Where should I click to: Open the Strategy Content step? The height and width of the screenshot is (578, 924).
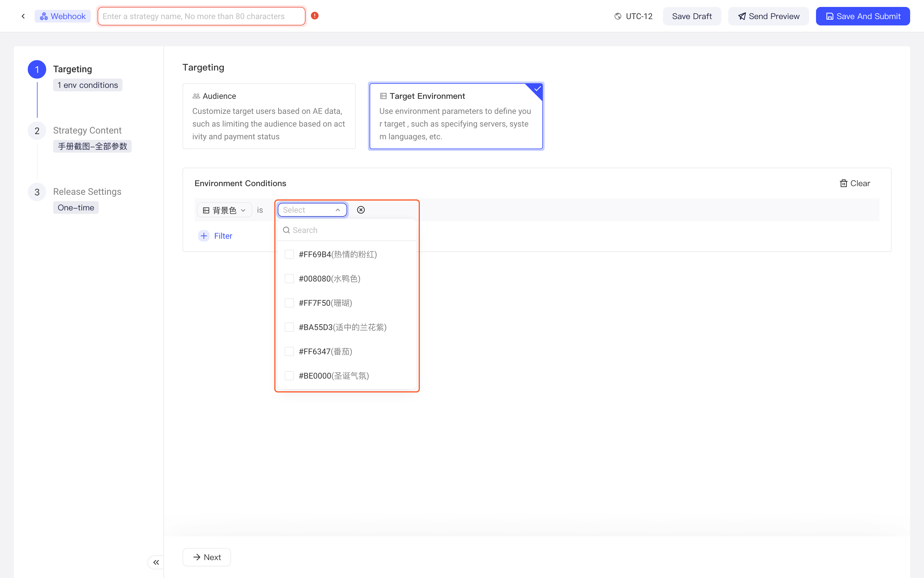click(x=87, y=130)
